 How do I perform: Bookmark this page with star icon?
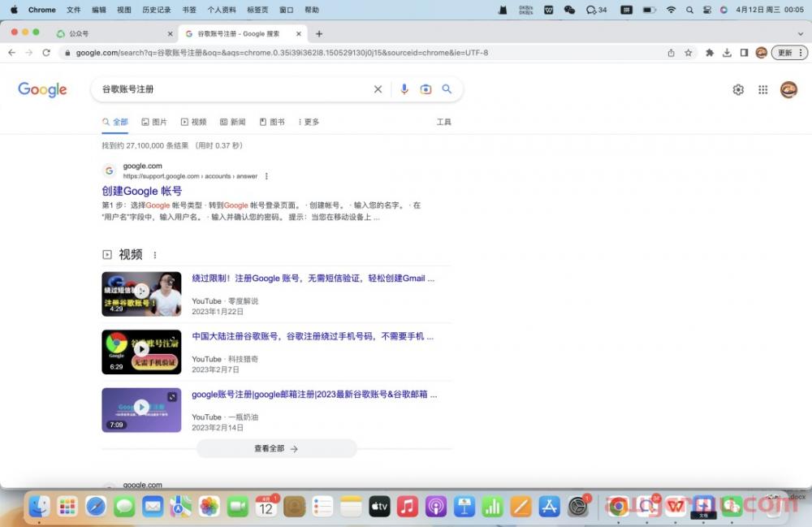[689, 53]
